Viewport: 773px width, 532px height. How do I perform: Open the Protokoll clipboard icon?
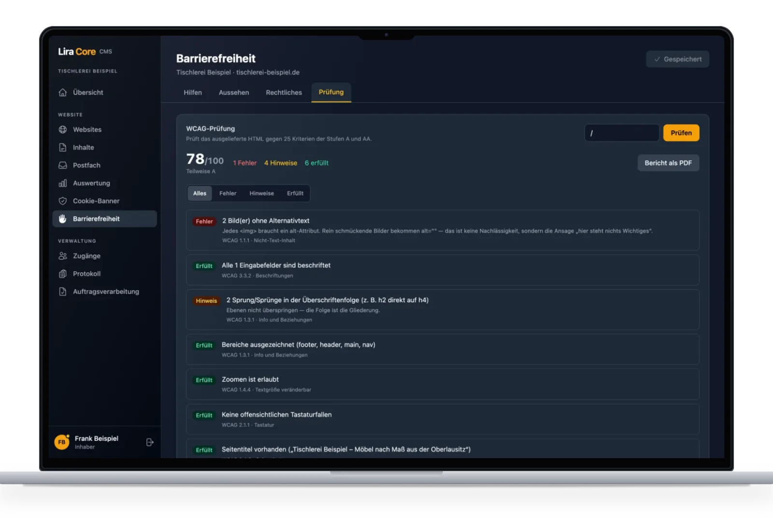(x=63, y=274)
